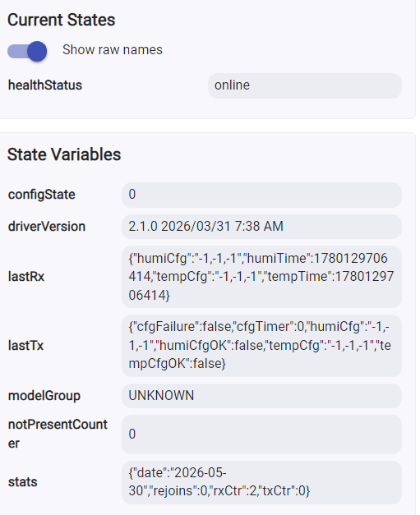Screen dimensions: 420x515
Task: Select the configState value field
Action: pos(261,195)
